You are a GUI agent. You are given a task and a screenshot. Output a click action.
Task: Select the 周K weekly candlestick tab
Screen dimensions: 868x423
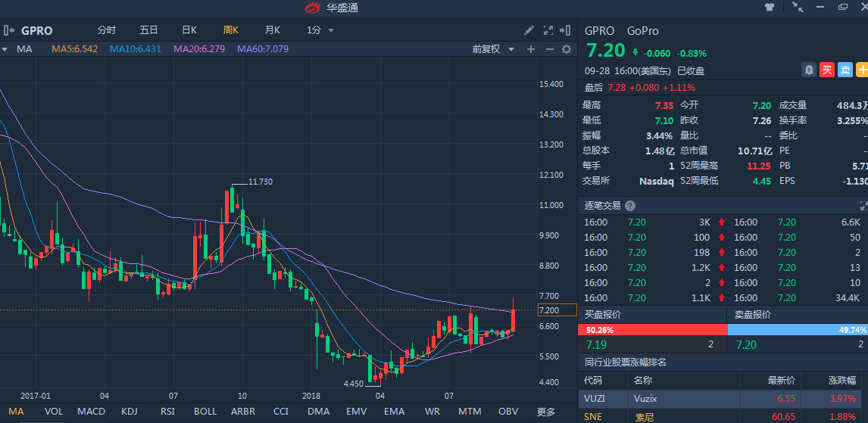(x=231, y=30)
